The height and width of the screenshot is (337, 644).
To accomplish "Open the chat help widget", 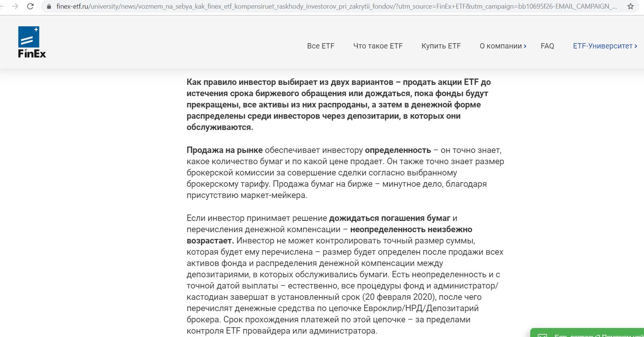I will pos(587,332).
